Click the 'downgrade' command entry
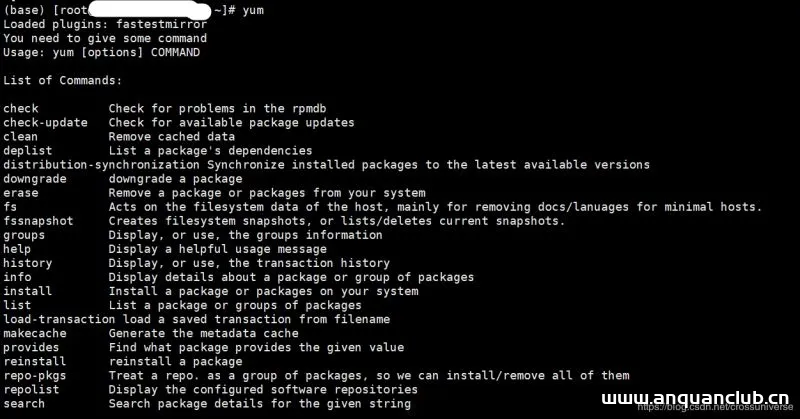 pos(35,179)
